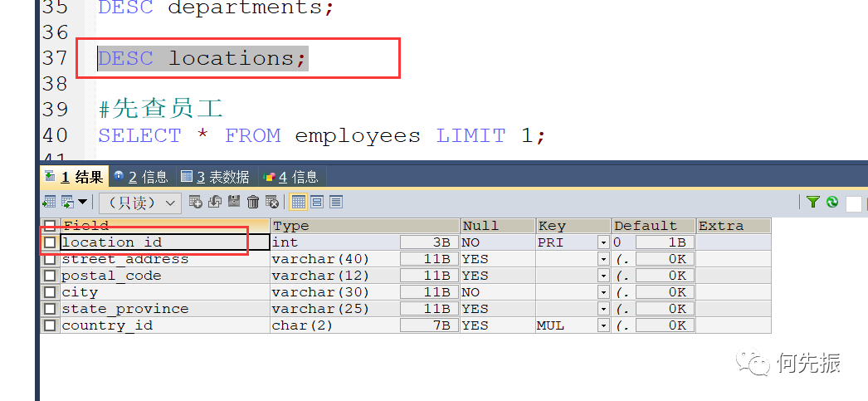868x401 pixels.
Task: Open Key dropdown in location_id row
Action: pyautogui.click(x=603, y=242)
